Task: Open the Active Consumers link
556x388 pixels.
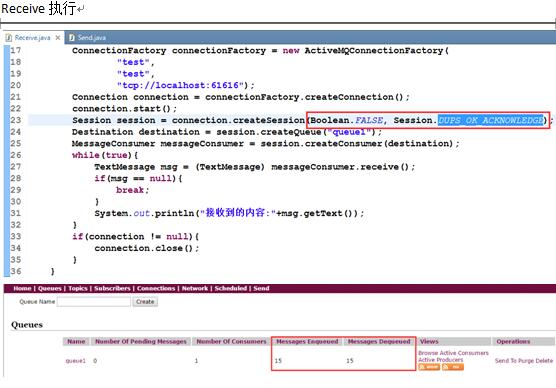Action: (463, 353)
